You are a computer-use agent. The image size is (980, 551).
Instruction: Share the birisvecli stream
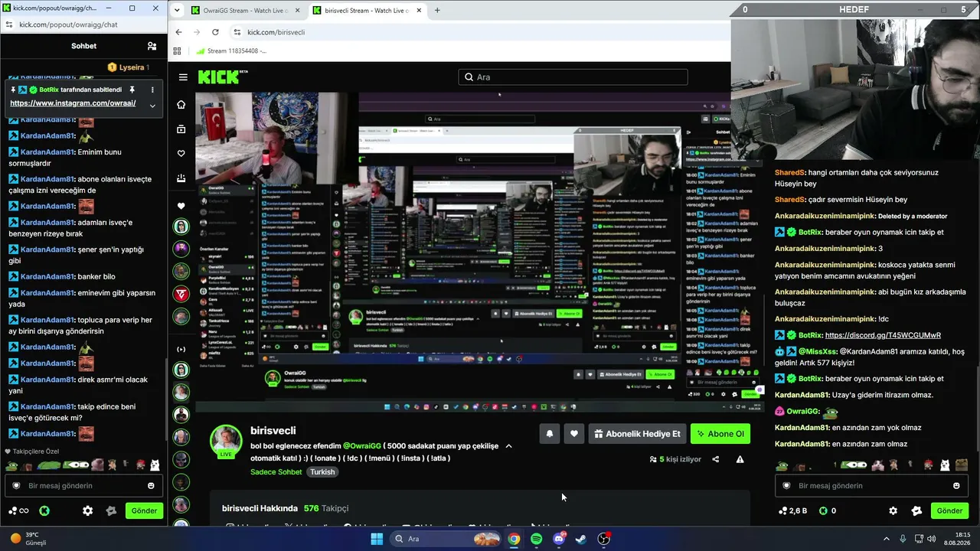click(716, 459)
